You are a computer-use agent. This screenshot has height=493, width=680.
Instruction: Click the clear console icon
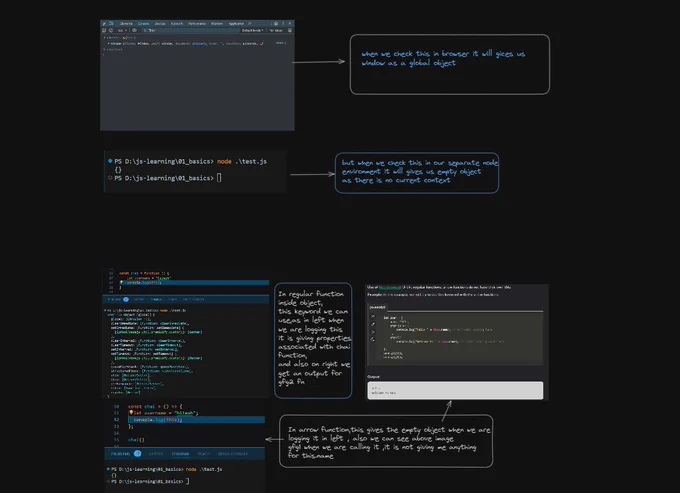111,30
